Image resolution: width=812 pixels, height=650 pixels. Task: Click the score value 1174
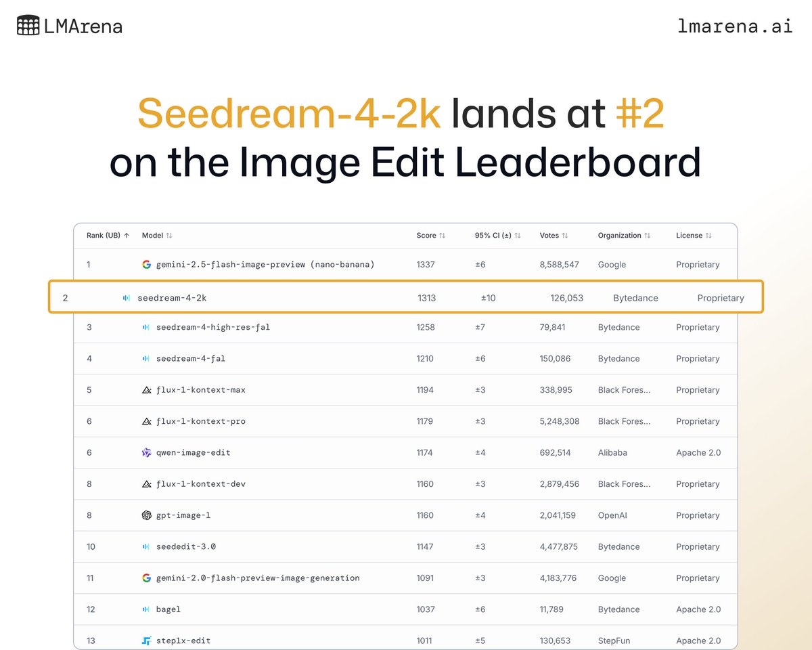426,452
